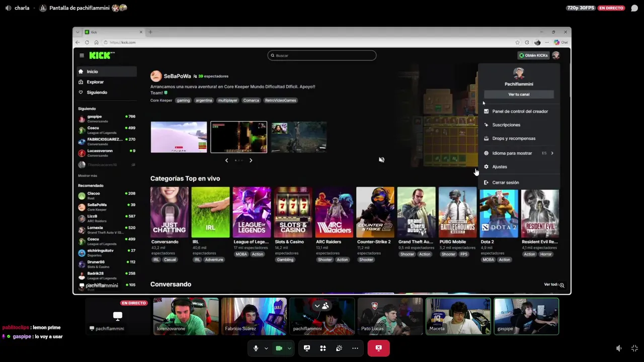Open Suscripciones menu entry
The height and width of the screenshot is (362, 644).
519,125
